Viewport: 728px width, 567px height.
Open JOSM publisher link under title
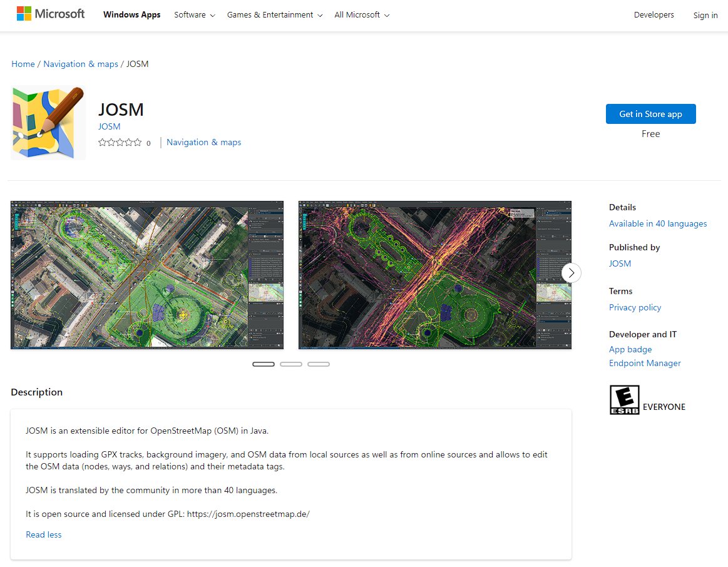[109, 126]
